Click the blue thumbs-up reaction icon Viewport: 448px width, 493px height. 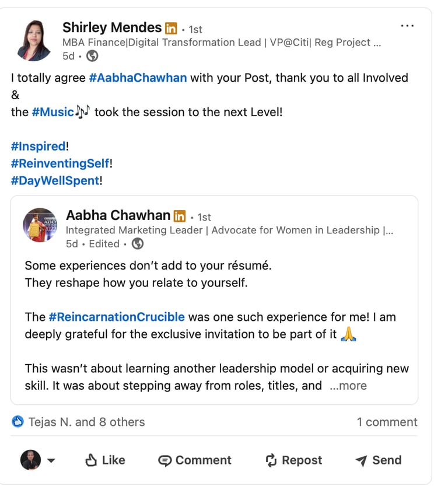tap(18, 422)
